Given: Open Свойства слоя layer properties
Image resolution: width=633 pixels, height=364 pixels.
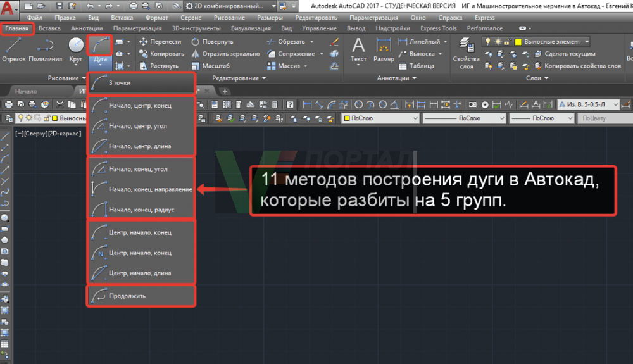Looking at the screenshot, I should (467, 53).
